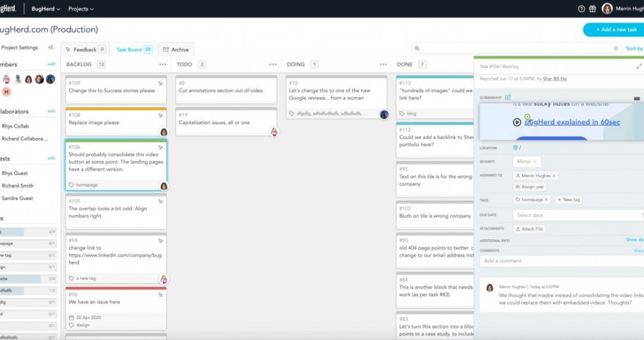Viewport: 644px width, 340px height.
Task: Click pin icon on task #108
Action: pos(160,115)
